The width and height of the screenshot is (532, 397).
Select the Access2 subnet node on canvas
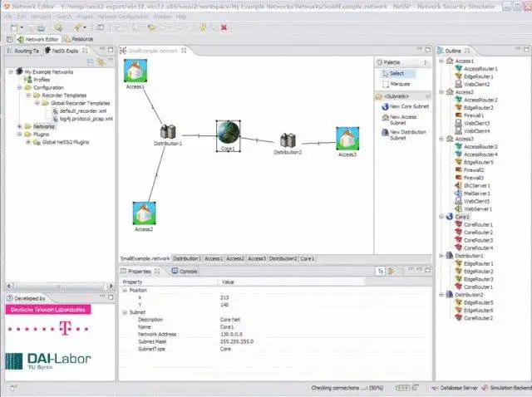(x=144, y=213)
